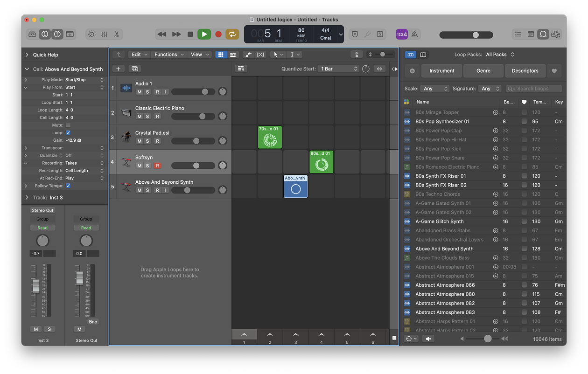Collapse the Quick Help section
This screenshot has height=374, width=588.
click(x=27, y=55)
